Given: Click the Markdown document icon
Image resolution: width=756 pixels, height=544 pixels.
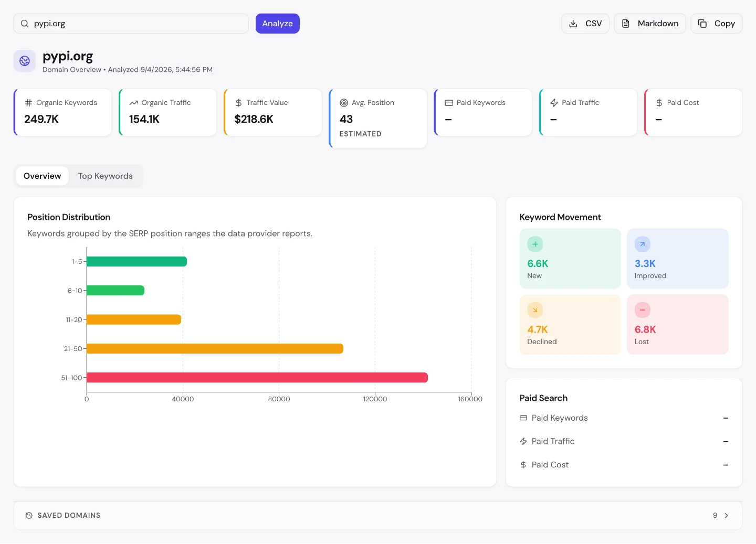Looking at the screenshot, I should tap(626, 24).
